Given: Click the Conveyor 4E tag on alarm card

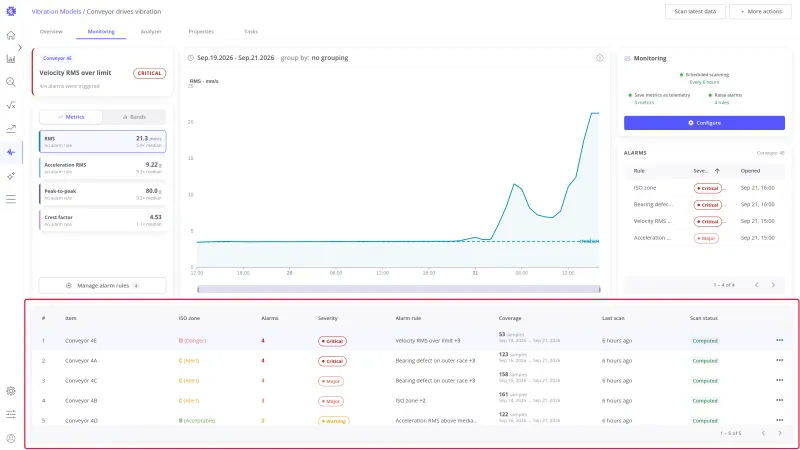Looking at the screenshot, I should point(57,58).
